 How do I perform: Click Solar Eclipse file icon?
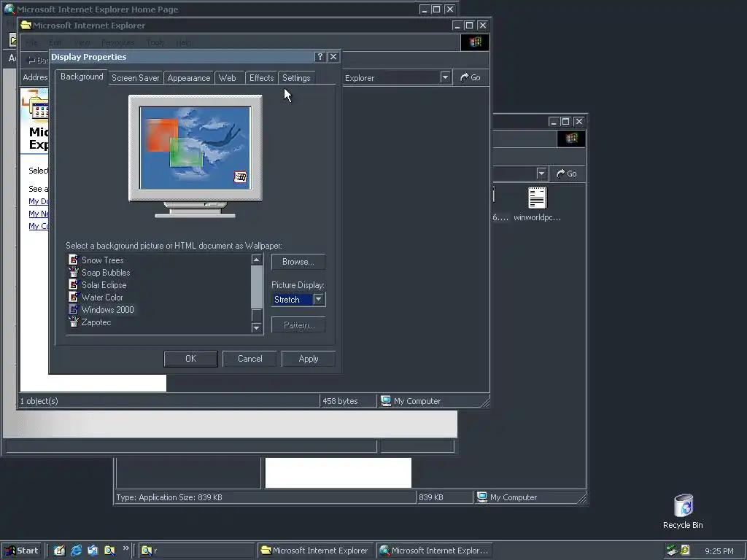74,285
